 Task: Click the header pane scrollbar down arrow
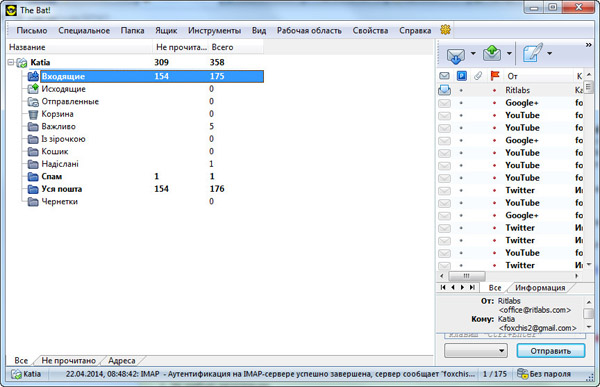589,327
